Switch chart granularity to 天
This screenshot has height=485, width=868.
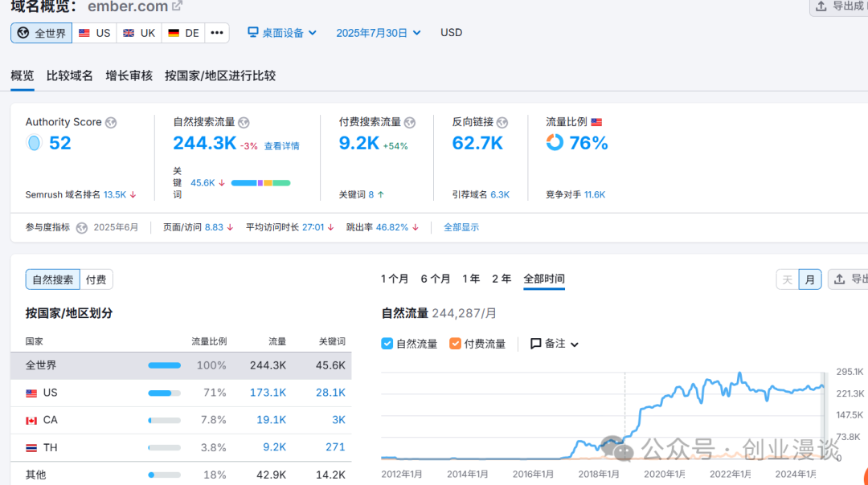(x=787, y=279)
